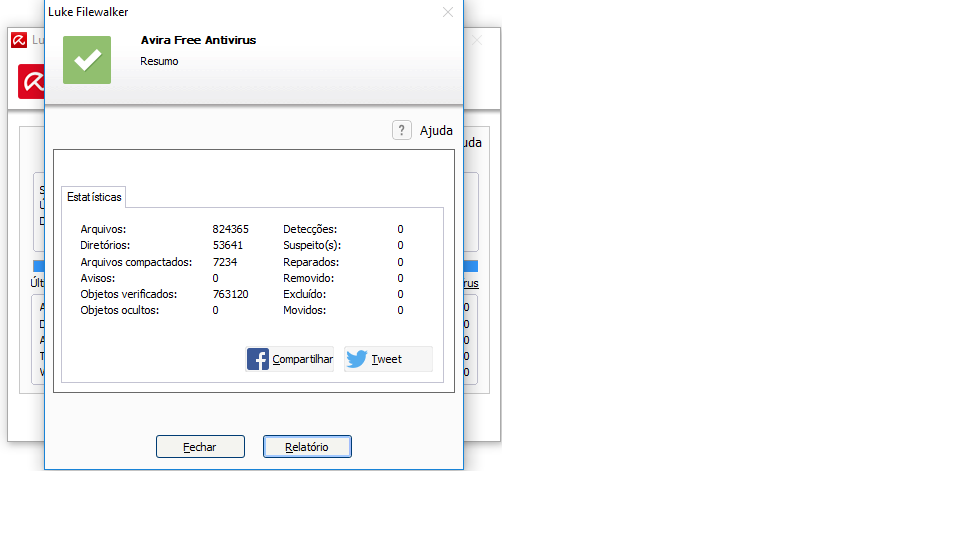Open the Ajuda help link

pos(436,130)
